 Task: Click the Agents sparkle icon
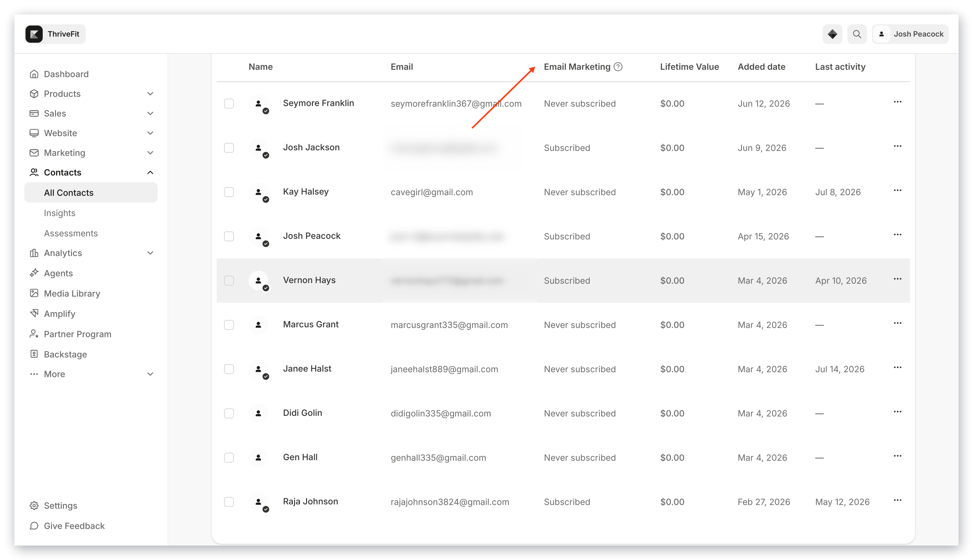[34, 273]
